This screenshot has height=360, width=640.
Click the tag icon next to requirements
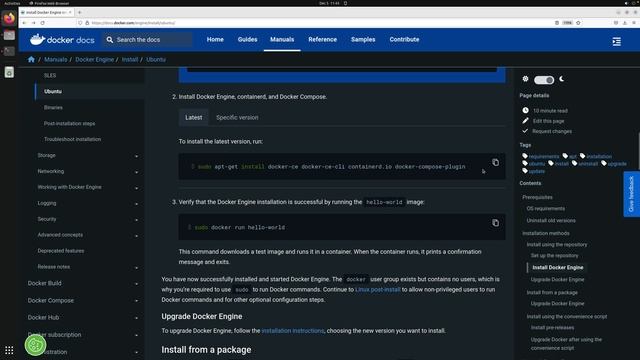click(x=525, y=156)
